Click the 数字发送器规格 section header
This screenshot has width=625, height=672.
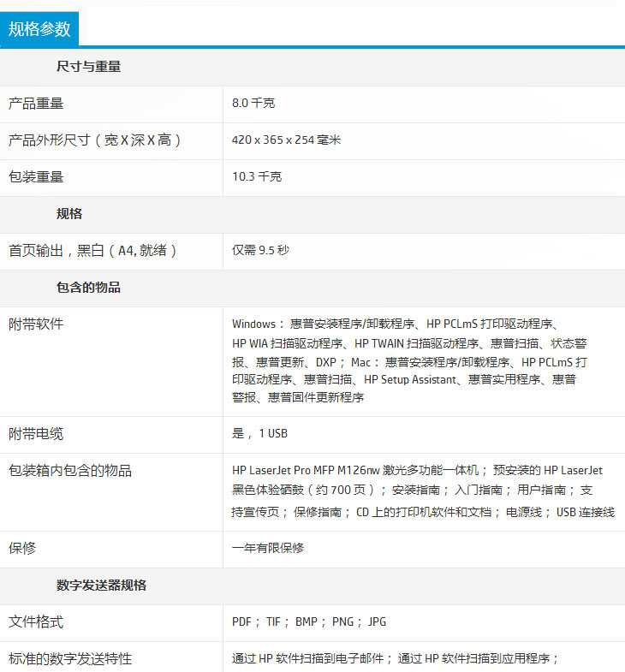tap(101, 586)
